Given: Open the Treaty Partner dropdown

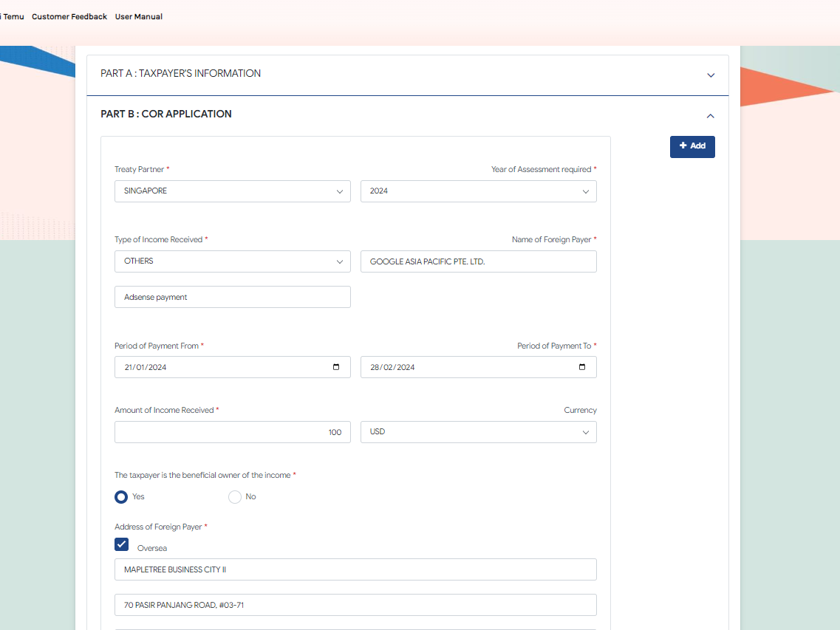Looking at the screenshot, I should 232,191.
